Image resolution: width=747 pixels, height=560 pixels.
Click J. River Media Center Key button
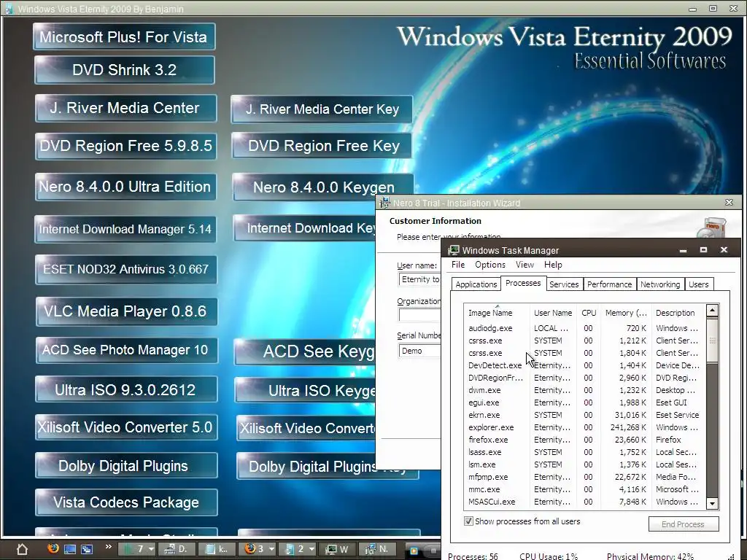click(322, 109)
